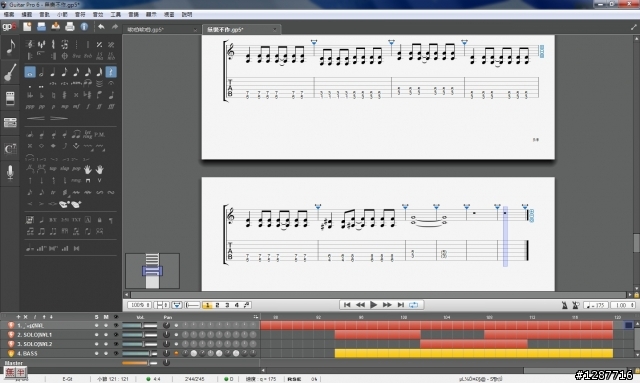
Task: Open the chord diagram panel
Action: pos(10,149)
